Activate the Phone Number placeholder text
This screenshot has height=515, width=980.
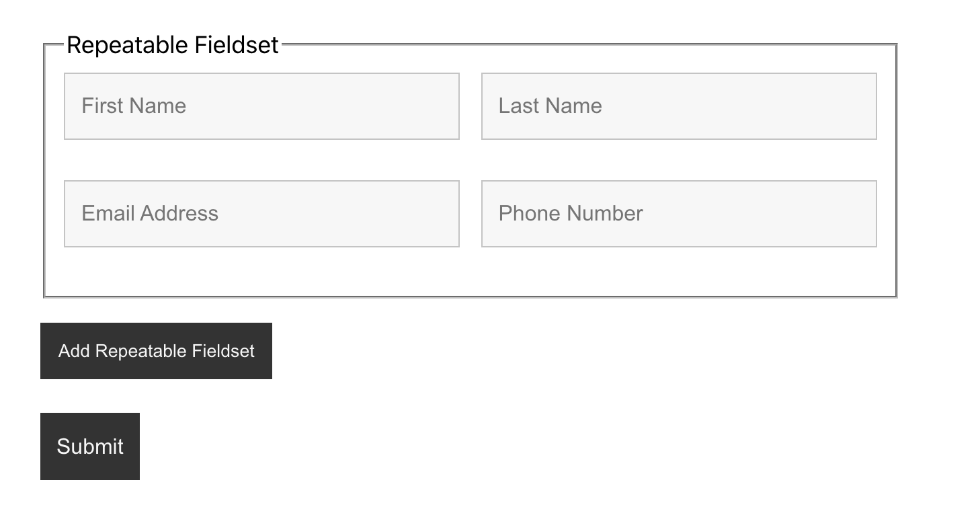click(571, 214)
